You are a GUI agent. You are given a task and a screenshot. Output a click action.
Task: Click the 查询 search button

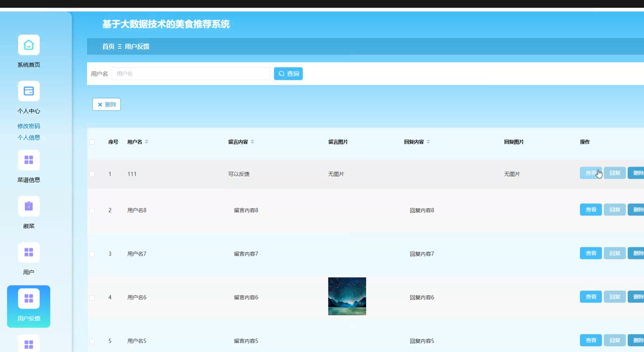point(288,74)
